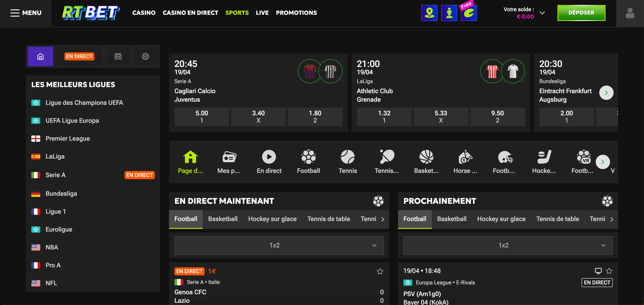Open the user account profile icon

[630, 13]
